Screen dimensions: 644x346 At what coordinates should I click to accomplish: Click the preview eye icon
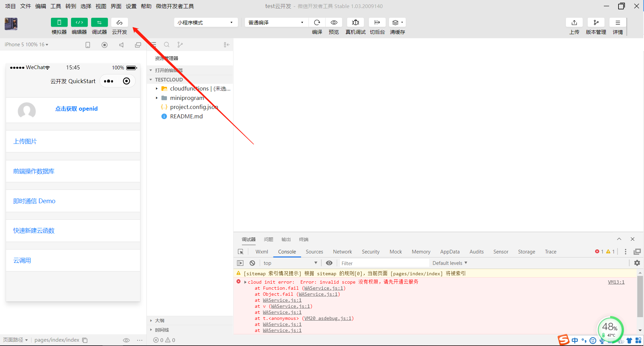click(334, 22)
